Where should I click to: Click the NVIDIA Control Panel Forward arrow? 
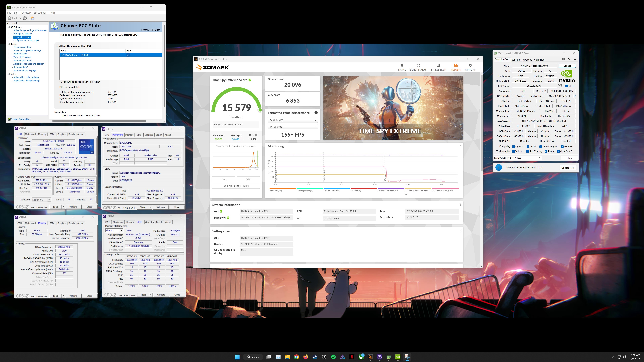(x=25, y=18)
